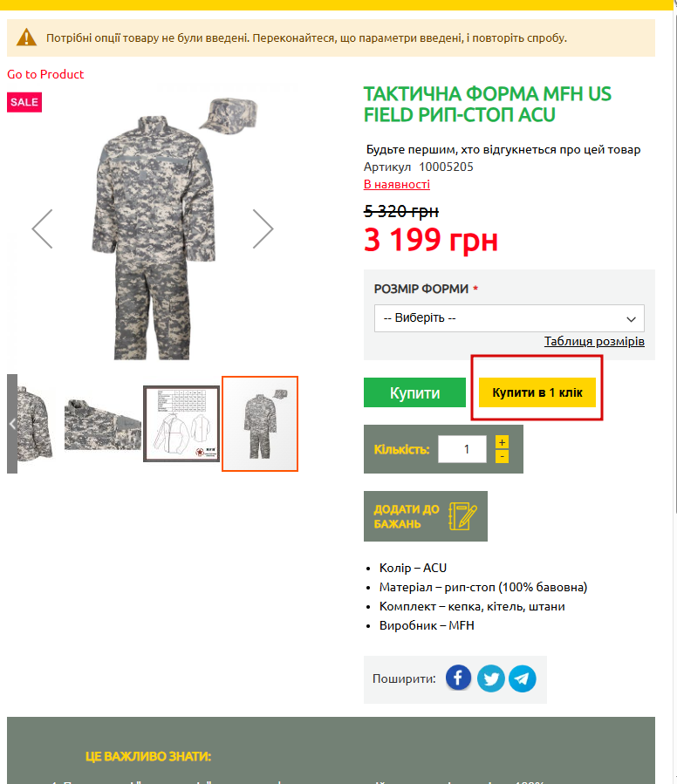Click the warning triangle icon in alert
The image size is (677, 784).
coord(26,37)
